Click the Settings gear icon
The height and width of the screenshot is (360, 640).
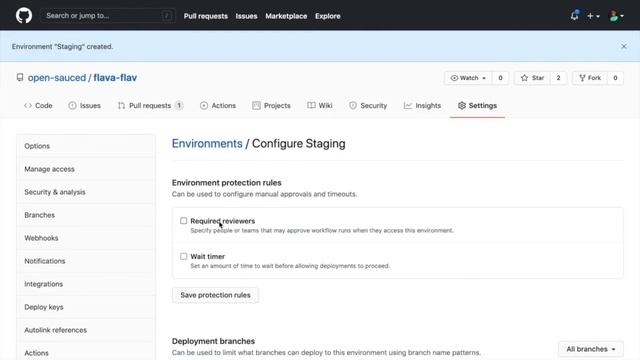[x=462, y=105]
